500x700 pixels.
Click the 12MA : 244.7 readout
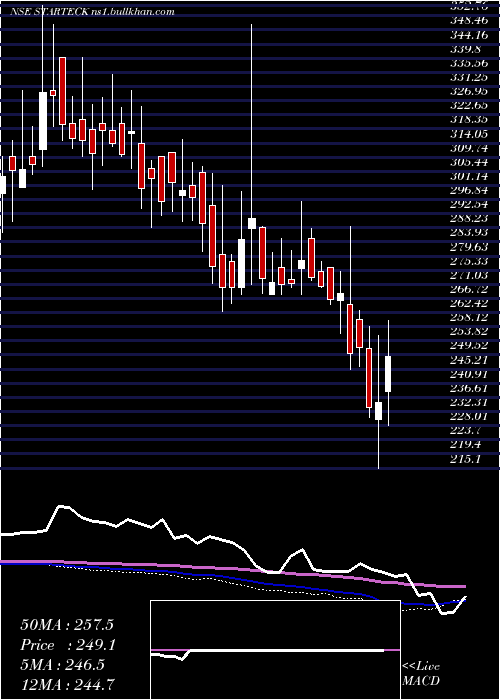point(67,684)
